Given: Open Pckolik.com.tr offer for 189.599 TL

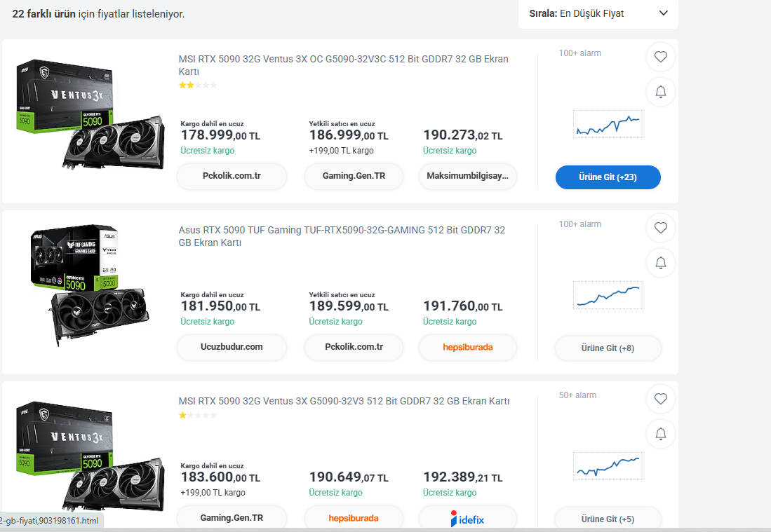Looking at the screenshot, I should click(354, 347).
